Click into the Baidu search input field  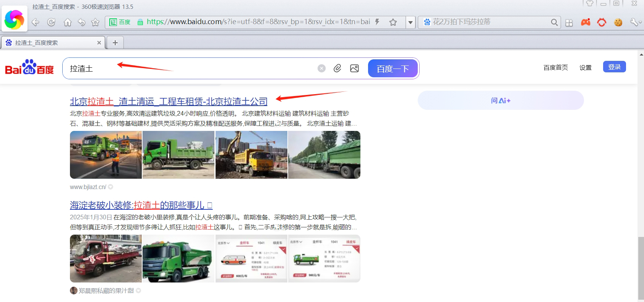[x=191, y=69]
